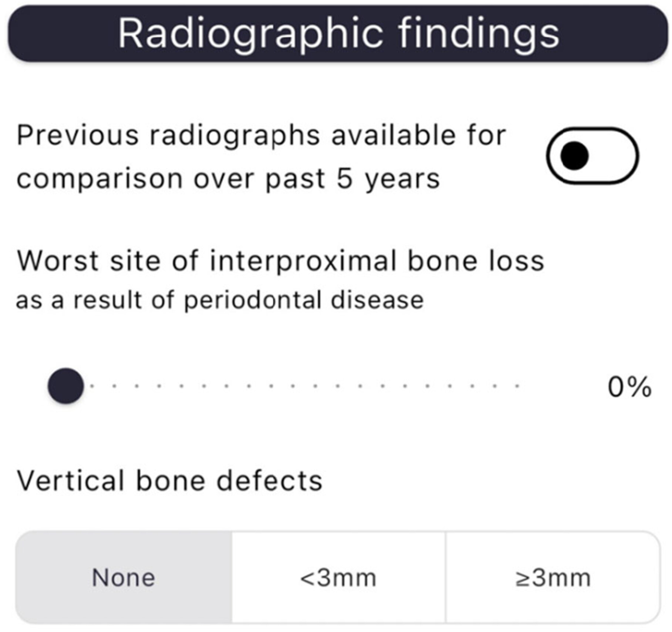
Task: Click the middle of the bone loss slider track
Action: 292,386
